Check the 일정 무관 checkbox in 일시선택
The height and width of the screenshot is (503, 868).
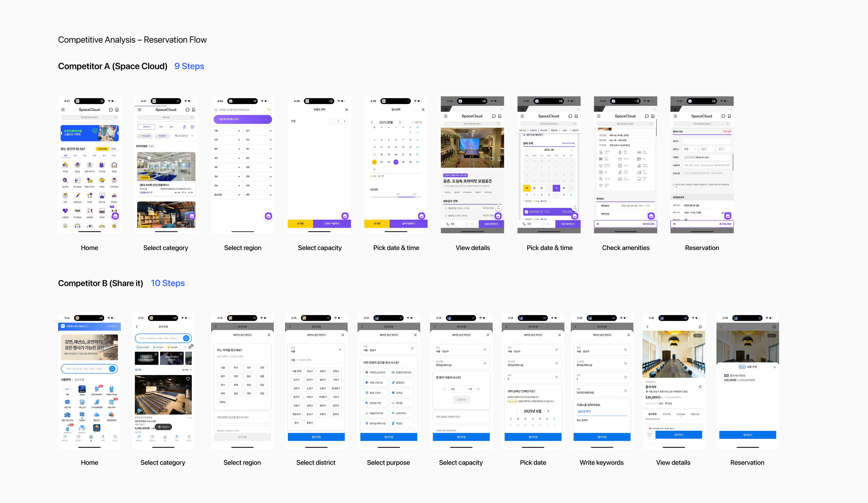pos(413,122)
